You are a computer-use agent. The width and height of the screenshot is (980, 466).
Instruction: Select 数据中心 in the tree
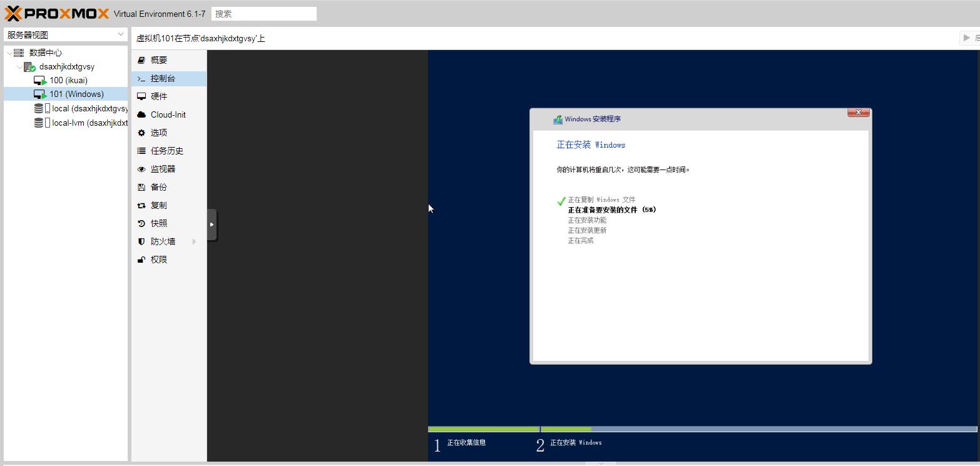click(46, 53)
